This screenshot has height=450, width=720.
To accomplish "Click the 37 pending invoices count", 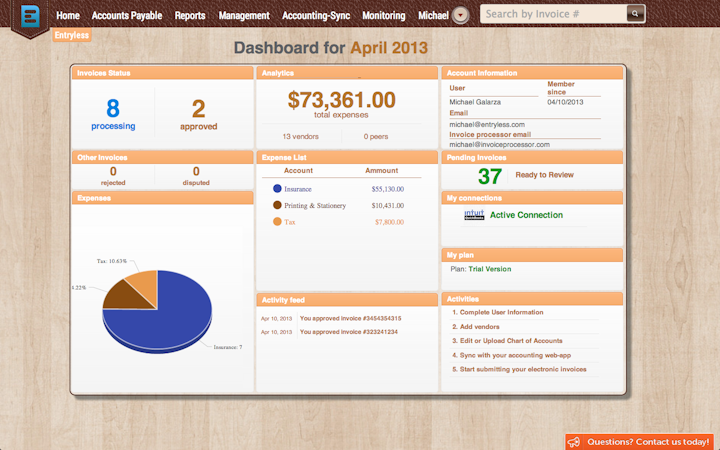I will [490, 176].
